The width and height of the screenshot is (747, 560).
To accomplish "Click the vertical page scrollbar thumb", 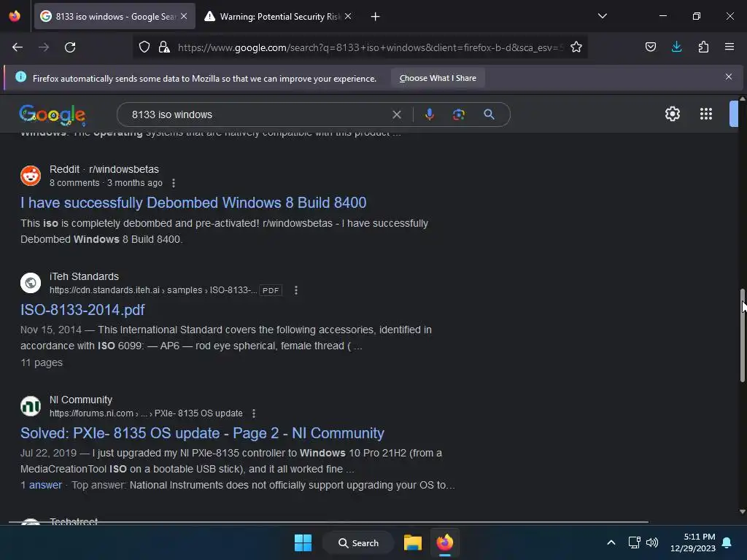I will [x=742, y=335].
